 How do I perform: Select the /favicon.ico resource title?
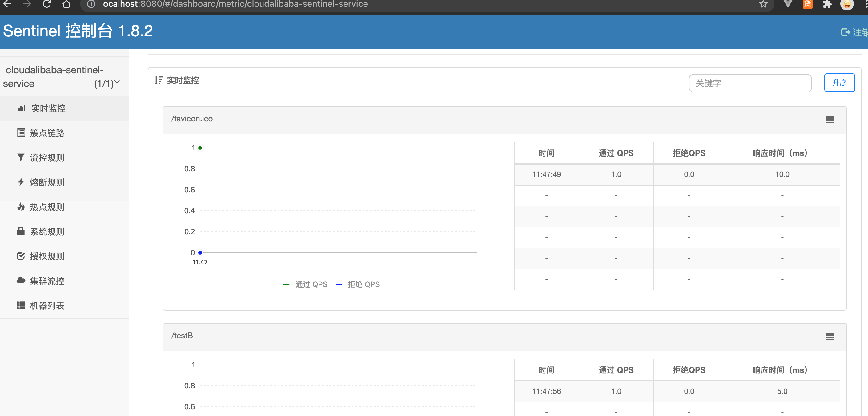pyautogui.click(x=192, y=119)
